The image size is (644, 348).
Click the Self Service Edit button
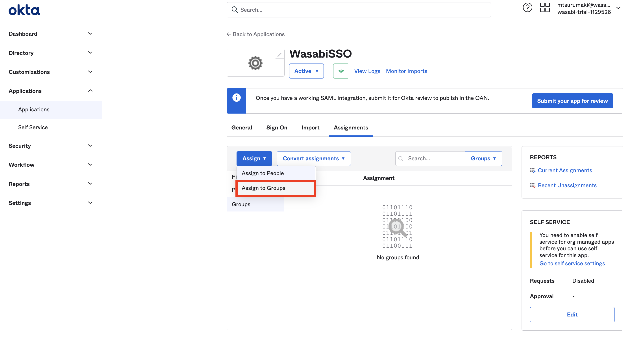pos(572,315)
